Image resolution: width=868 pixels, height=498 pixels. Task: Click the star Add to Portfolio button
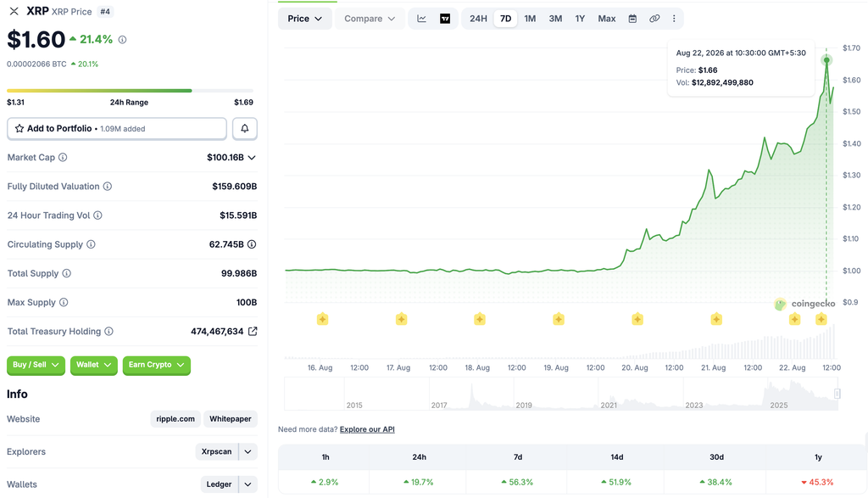pos(117,128)
